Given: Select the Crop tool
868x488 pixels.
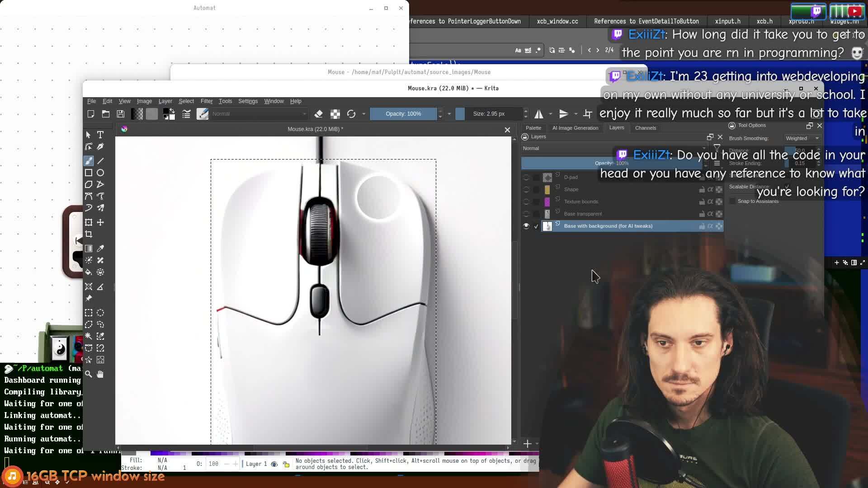Looking at the screenshot, I should click(x=89, y=234).
